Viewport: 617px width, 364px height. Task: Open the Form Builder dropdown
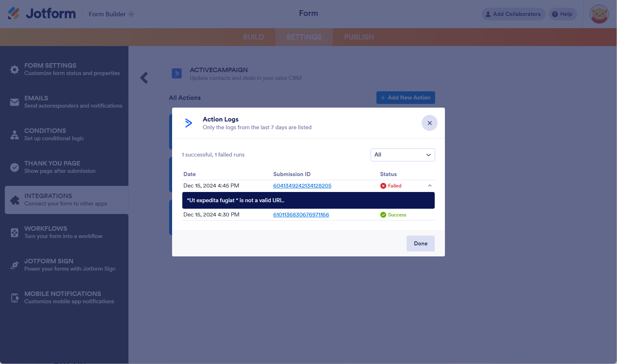click(x=111, y=14)
